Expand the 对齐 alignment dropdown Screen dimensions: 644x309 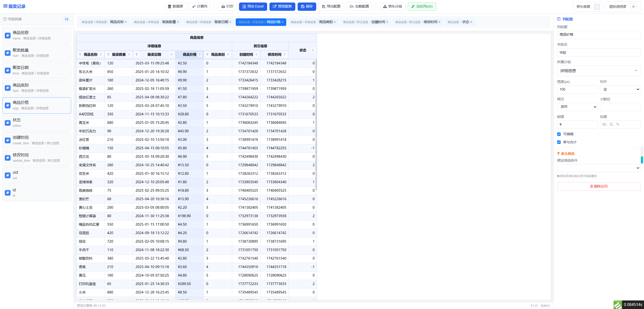[620, 89]
